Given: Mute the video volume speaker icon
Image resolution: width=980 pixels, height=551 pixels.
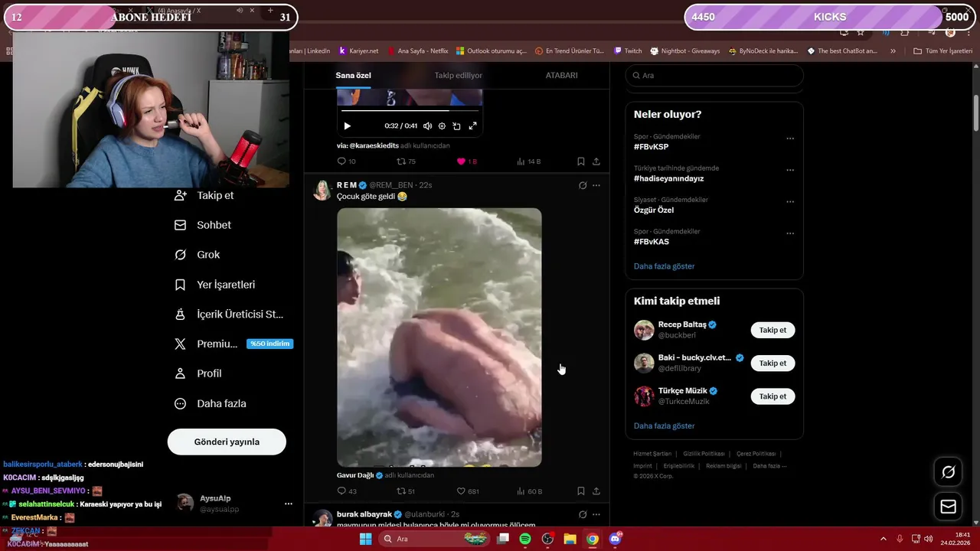Looking at the screenshot, I should [427, 126].
